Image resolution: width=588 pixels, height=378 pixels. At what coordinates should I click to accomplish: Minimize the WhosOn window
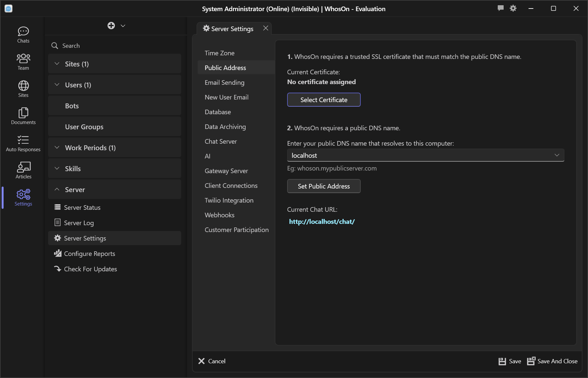click(531, 9)
